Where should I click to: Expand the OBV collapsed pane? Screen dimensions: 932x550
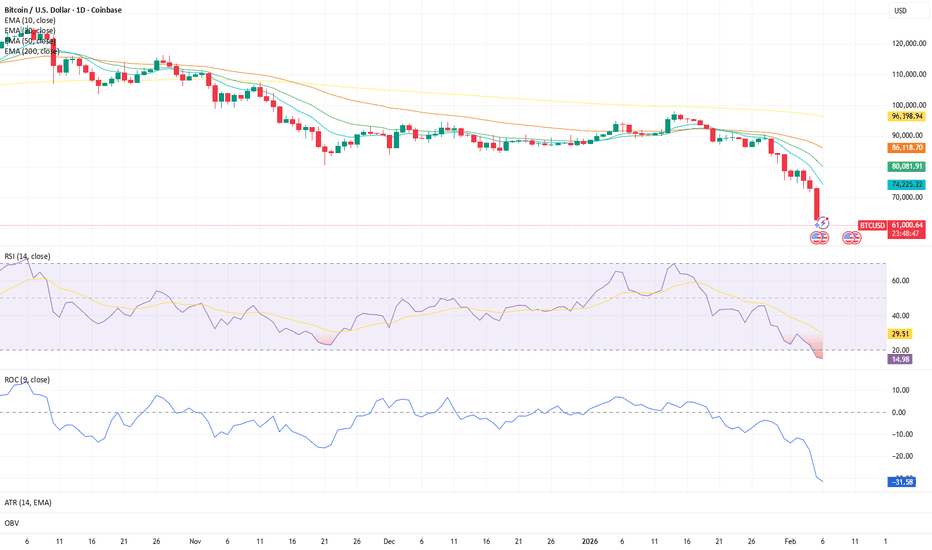(x=11, y=523)
